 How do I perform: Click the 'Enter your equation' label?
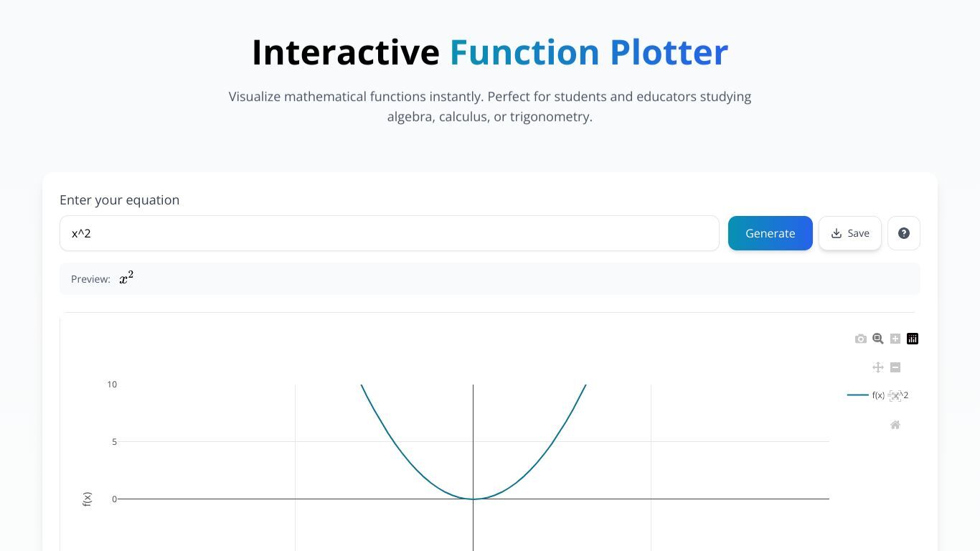point(119,200)
